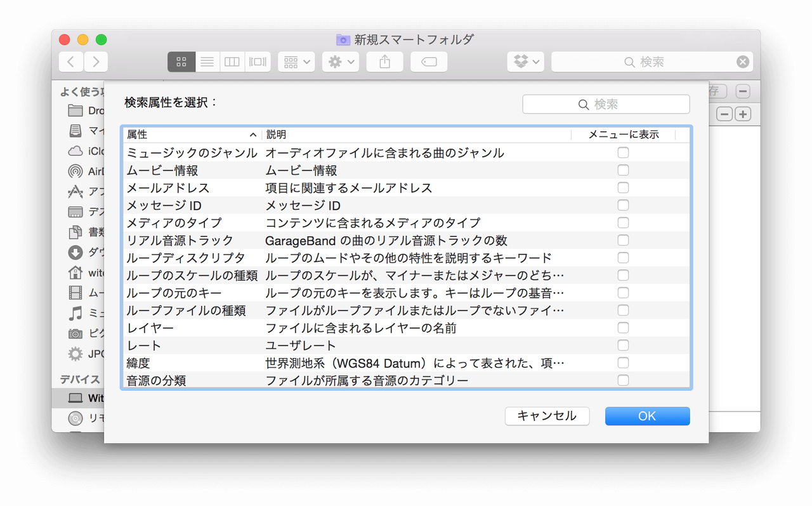Toggle the メッセージ ID menu checkbox
The height and width of the screenshot is (506, 812).
pos(624,205)
